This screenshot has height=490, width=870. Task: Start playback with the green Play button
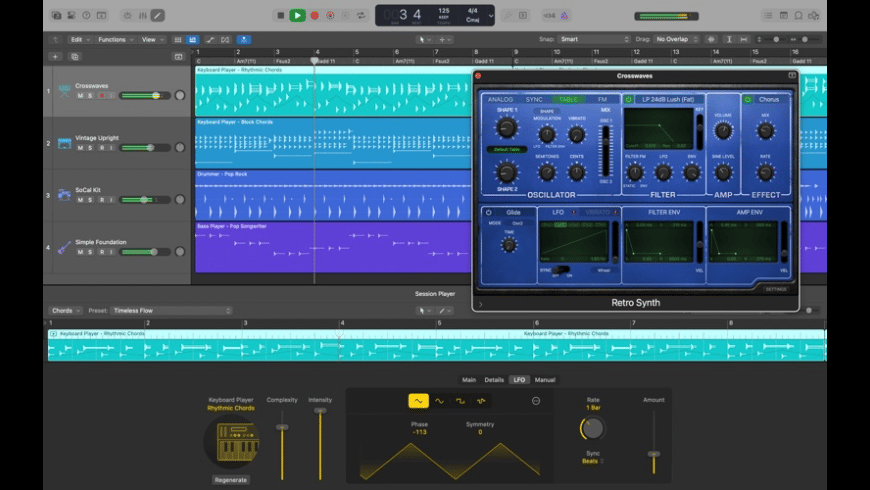[297, 16]
